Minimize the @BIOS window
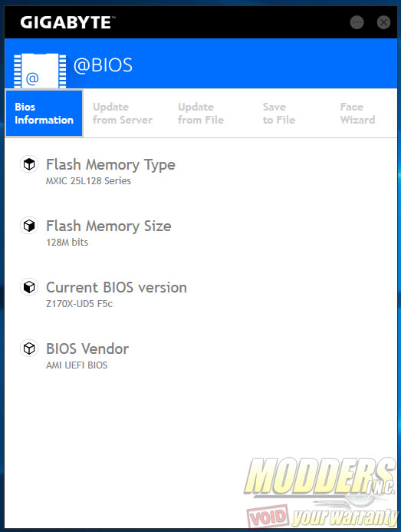Image resolution: width=401 pixels, height=532 pixels. (x=357, y=22)
